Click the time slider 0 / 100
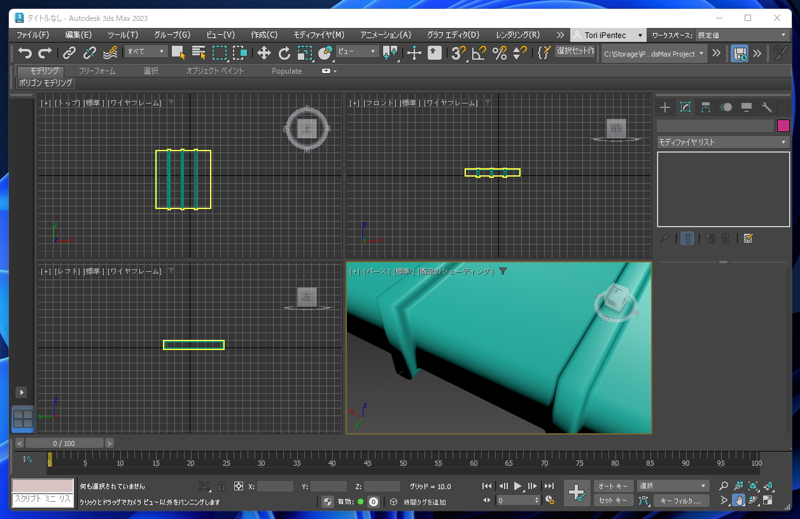Image resolution: width=800 pixels, height=519 pixels. pos(64,443)
